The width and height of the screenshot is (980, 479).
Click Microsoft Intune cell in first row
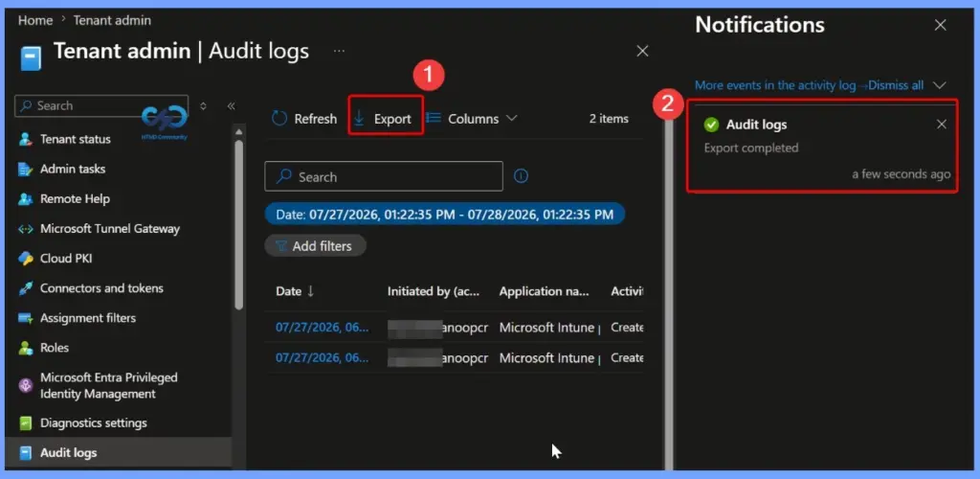coord(548,328)
